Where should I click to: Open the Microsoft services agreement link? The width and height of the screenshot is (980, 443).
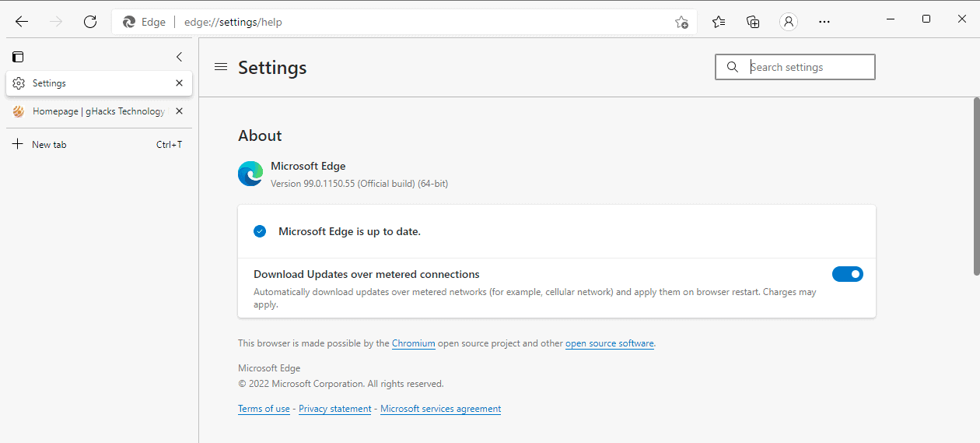point(441,409)
